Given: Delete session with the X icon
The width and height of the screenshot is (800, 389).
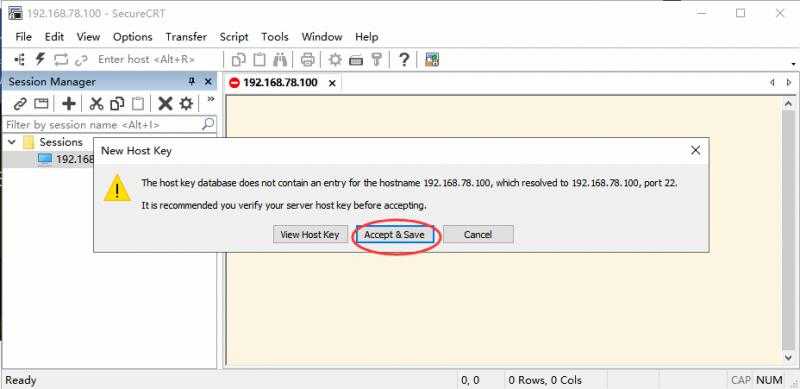Looking at the screenshot, I should (165, 104).
